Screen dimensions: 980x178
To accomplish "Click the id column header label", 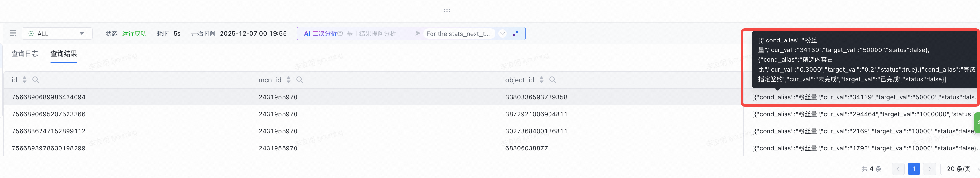I will click(x=14, y=80).
